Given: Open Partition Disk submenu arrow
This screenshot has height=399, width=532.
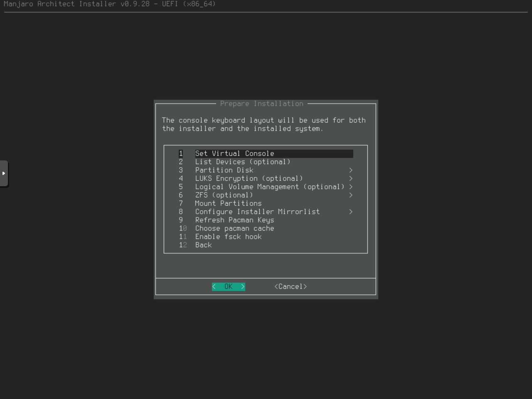Looking at the screenshot, I should tap(351, 170).
